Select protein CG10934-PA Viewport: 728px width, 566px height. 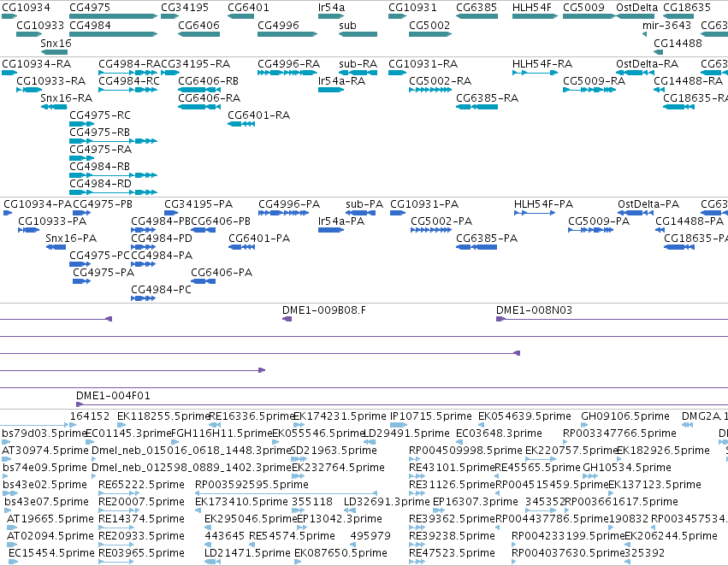[38, 204]
